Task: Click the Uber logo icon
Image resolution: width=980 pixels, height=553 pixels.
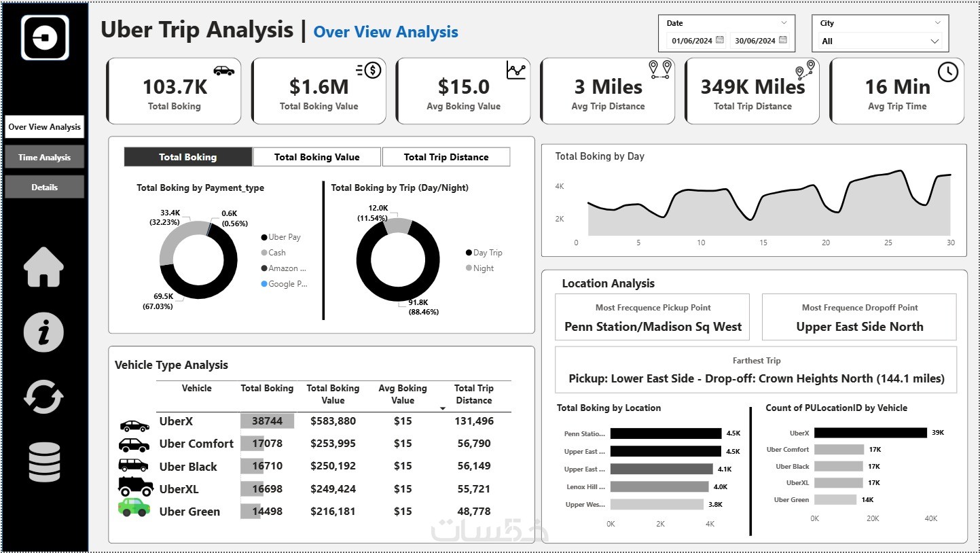Action: 45,38
